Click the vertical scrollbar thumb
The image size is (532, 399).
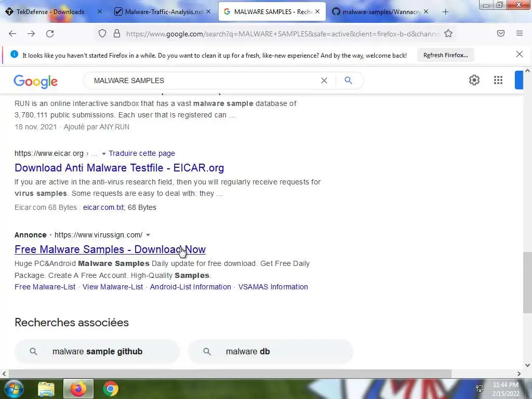tap(528, 282)
